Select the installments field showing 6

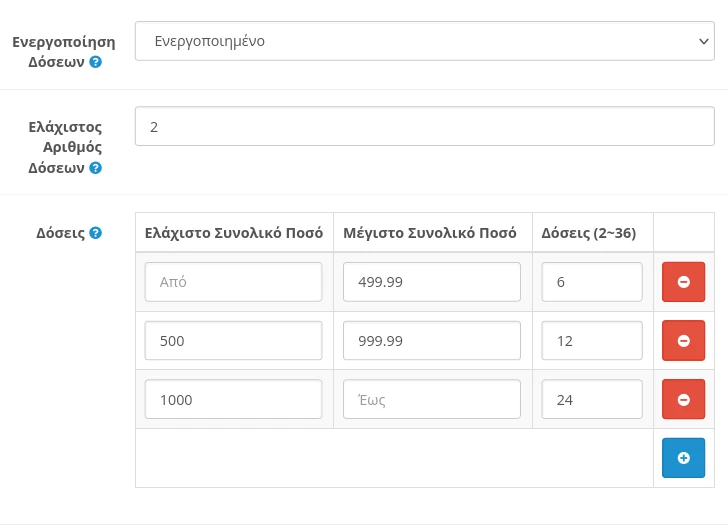click(x=591, y=282)
